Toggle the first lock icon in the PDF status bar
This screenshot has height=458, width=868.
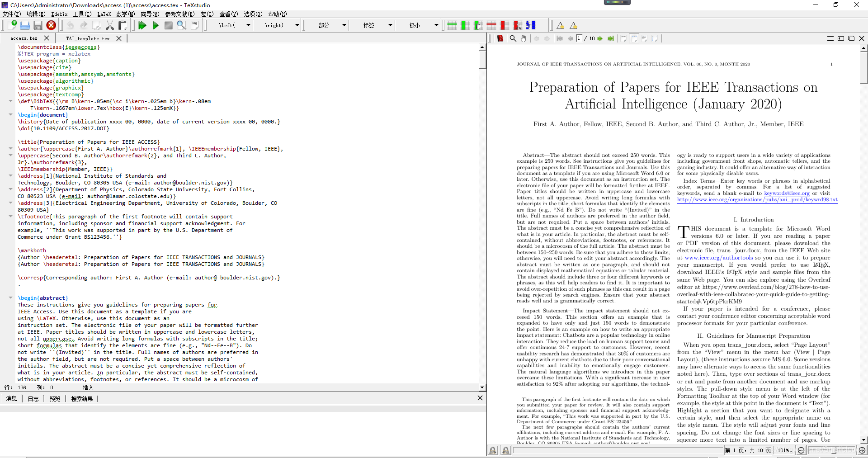493,450
